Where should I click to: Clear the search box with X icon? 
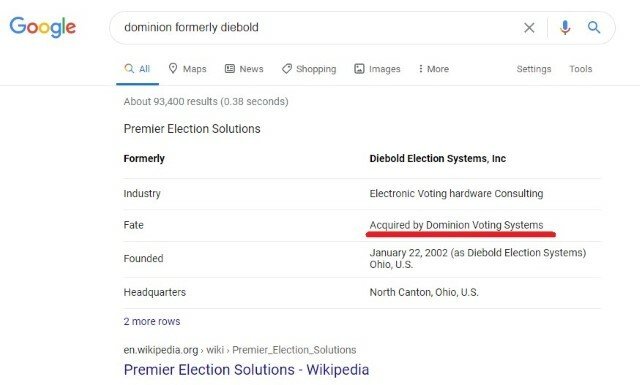[x=529, y=28]
